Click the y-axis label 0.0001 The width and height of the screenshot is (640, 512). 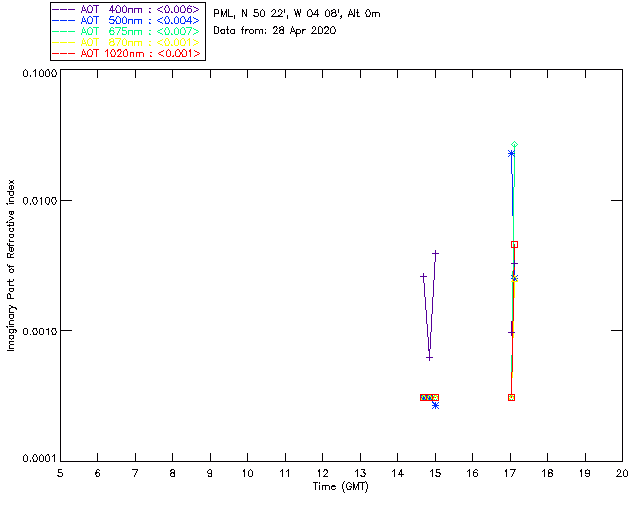39,459
